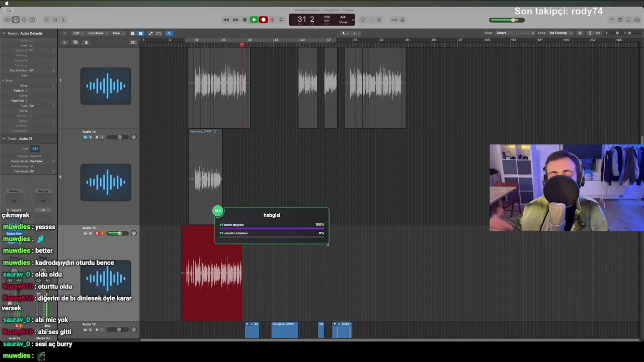The height and width of the screenshot is (362, 644).
Task: Open the List Editors icon
Action: [x=612, y=20]
